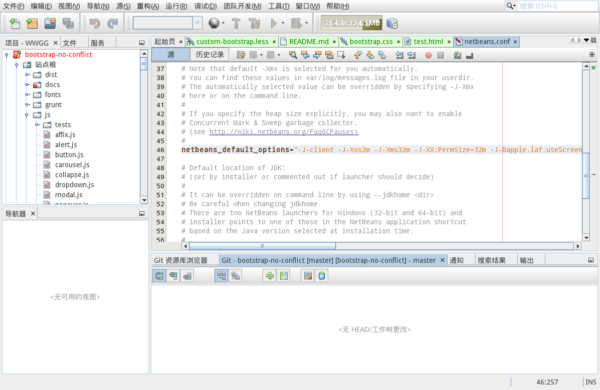Open the 重构 (Refactor) menu
This screenshot has width=600, height=390.
click(148, 6)
